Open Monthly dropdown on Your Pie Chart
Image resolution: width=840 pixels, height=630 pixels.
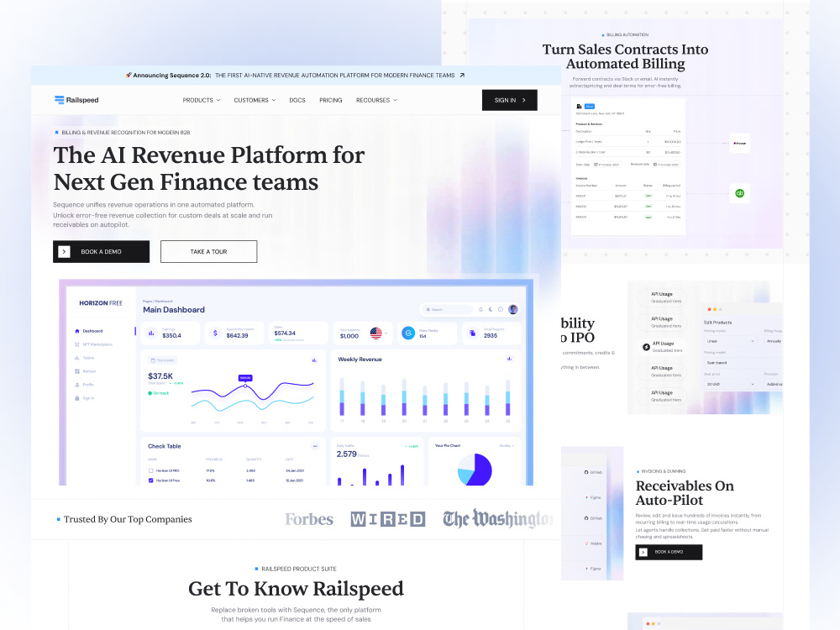pyautogui.click(x=507, y=446)
